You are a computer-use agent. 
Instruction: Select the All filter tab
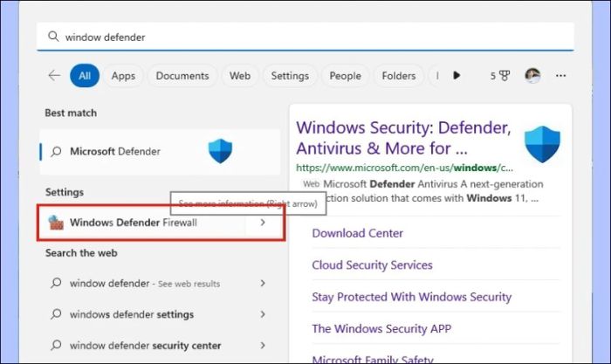(x=85, y=76)
